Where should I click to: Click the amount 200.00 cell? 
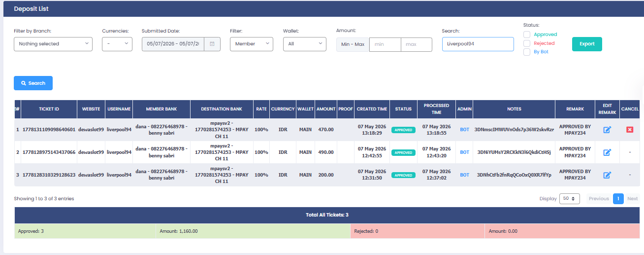pos(326,175)
